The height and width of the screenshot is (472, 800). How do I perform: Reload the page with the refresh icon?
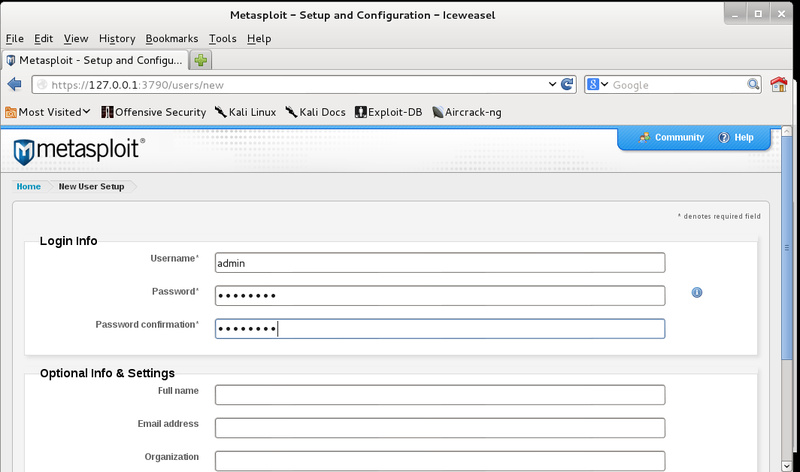coord(567,84)
